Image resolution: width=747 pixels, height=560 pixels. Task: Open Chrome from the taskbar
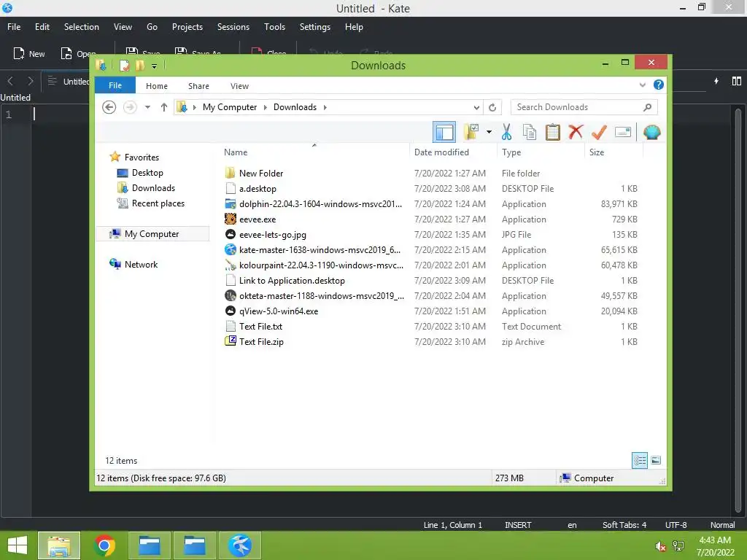(104, 545)
